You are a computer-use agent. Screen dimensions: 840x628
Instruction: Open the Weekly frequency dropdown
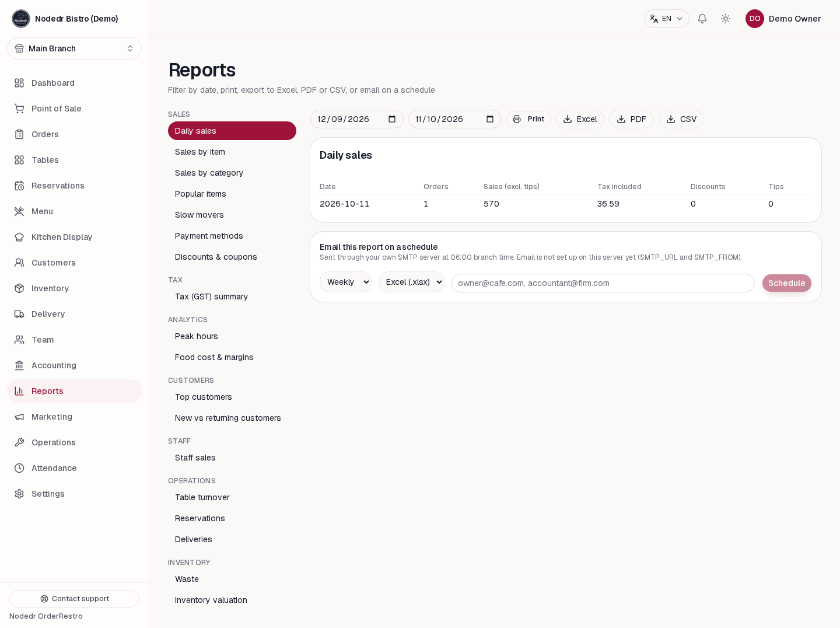coord(345,282)
